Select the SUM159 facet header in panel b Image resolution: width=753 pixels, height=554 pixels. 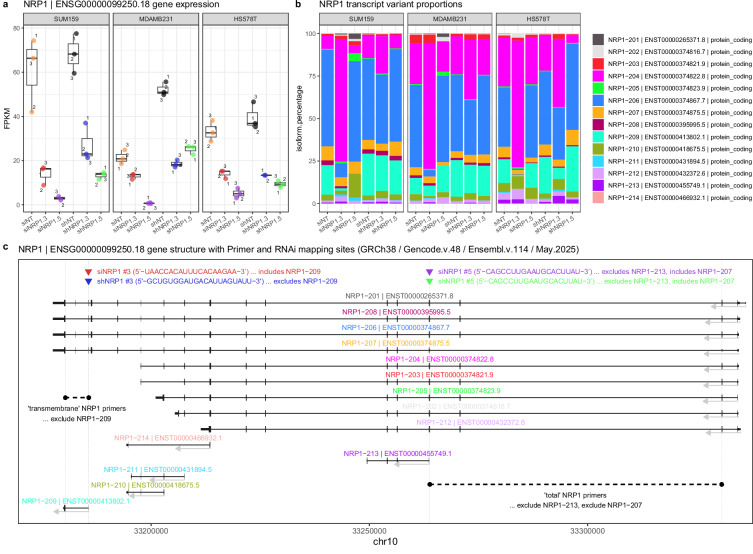[362, 19]
